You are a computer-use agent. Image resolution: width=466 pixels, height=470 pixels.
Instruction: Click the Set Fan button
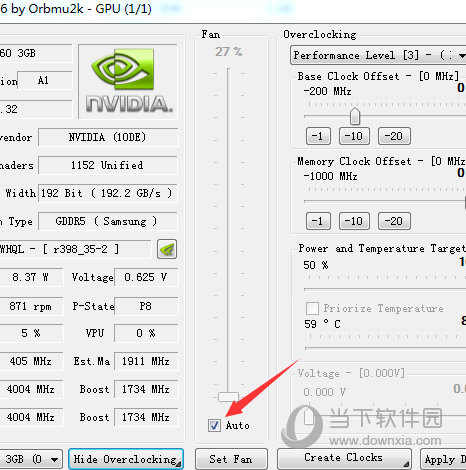click(x=231, y=459)
